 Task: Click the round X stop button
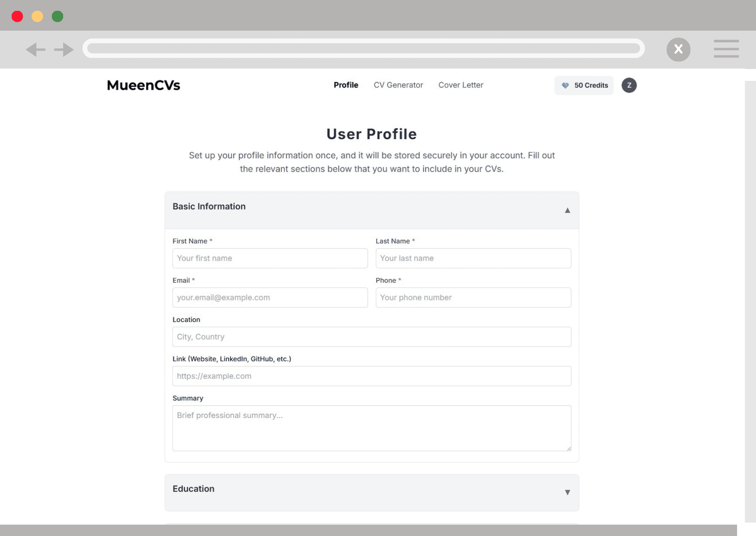[x=678, y=50]
